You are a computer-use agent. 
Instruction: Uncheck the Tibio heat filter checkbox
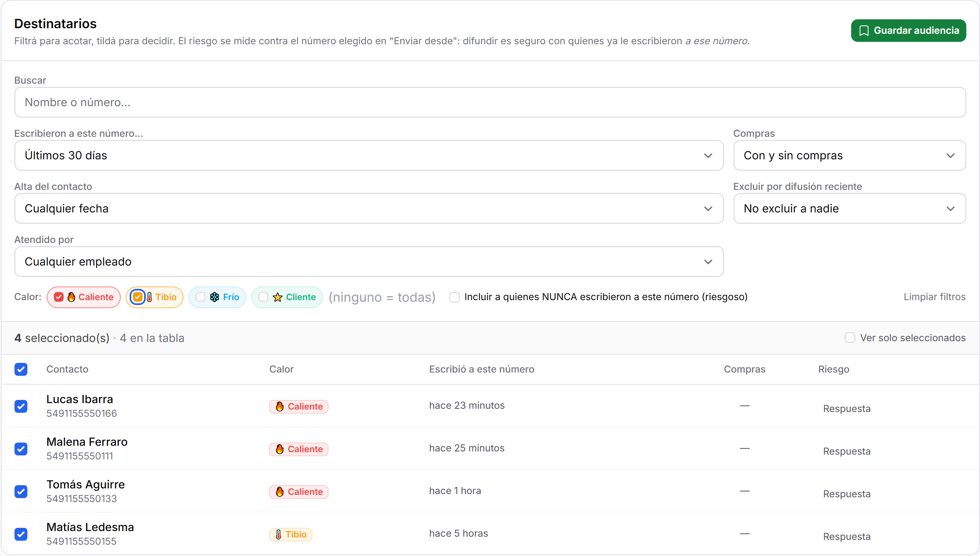pos(138,297)
